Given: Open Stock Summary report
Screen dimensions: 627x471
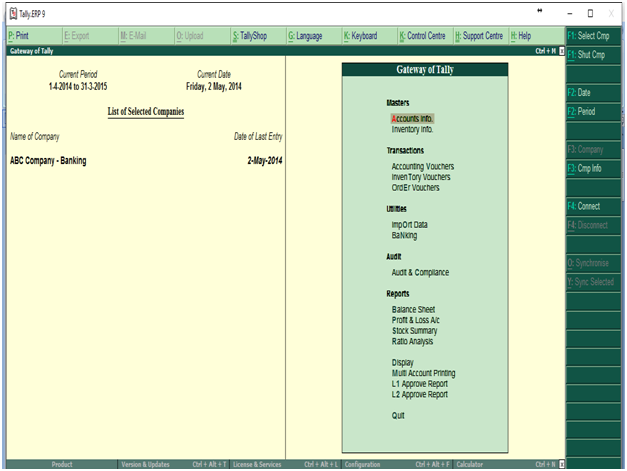Looking at the screenshot, I should (x=414, y=331).
